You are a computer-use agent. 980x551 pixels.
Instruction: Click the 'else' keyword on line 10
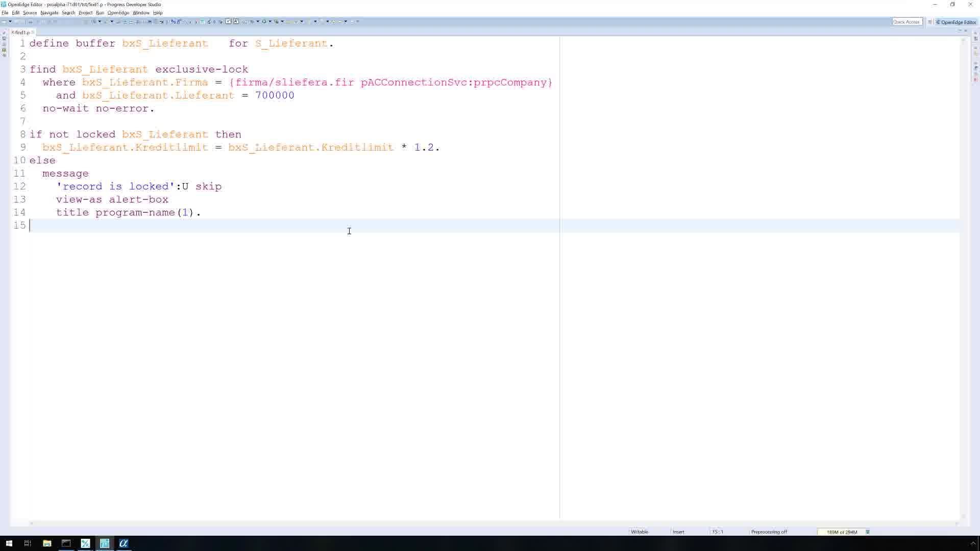(x=42, y=160)
